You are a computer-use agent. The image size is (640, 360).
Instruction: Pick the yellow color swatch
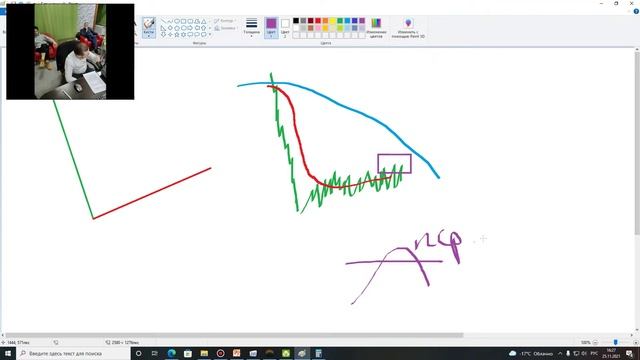coord(333,20)
